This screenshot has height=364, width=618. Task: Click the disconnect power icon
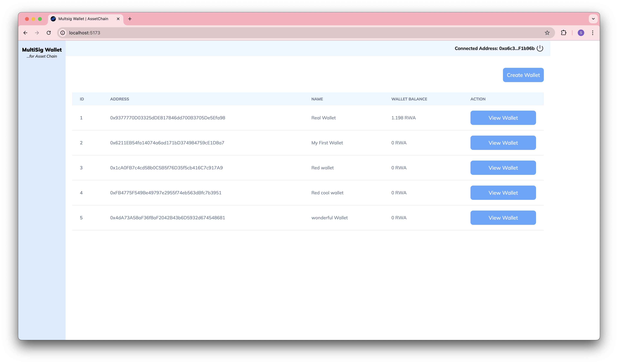tap(540, 48)
